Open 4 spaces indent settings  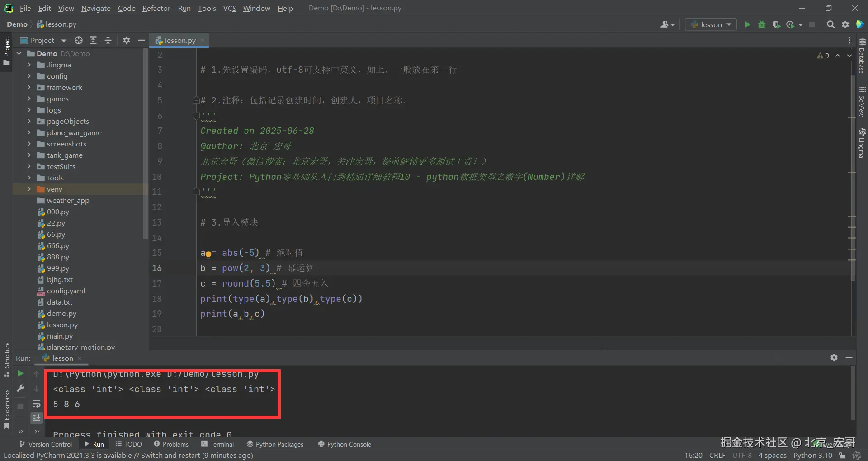pos(772,455)
